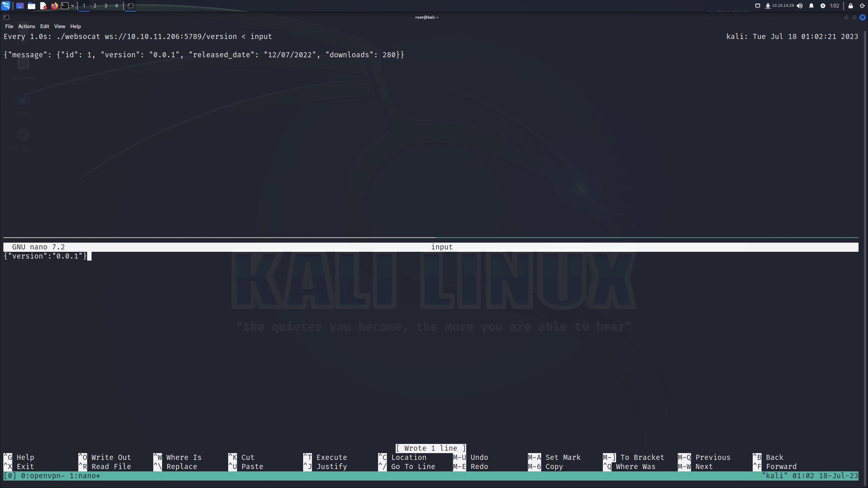The image size is (868, 488).
Task: Switch to workspace 4
Action: pos(116,5)
